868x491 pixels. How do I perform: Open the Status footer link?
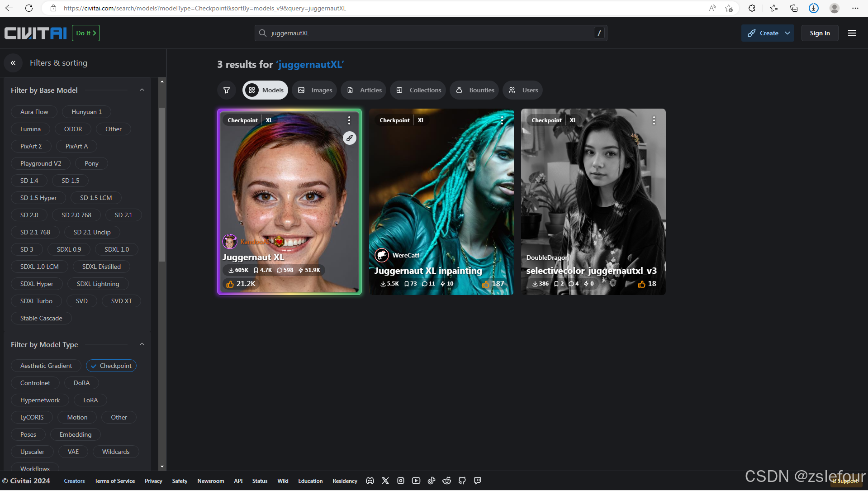click(x=260, y=481)
